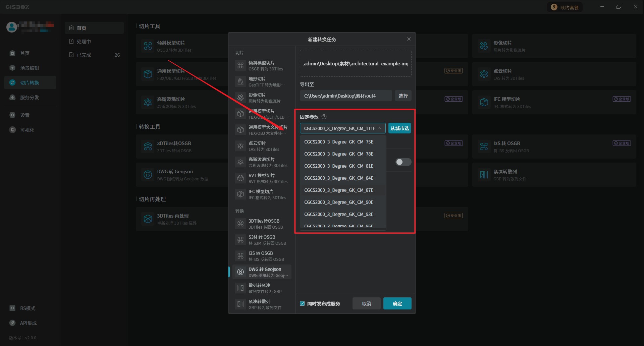Open the 已完成 task tab
The height and width of the screenshot is (346, 644).
tap(84, 55)
